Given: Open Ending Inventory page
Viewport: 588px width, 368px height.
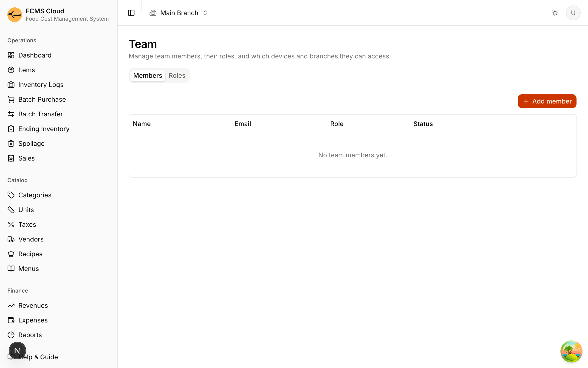Looking at the screenshot, I should pos(59,129).
